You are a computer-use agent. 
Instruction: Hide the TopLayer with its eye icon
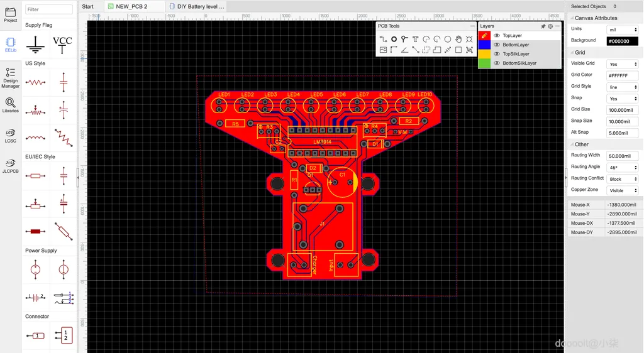497,36
